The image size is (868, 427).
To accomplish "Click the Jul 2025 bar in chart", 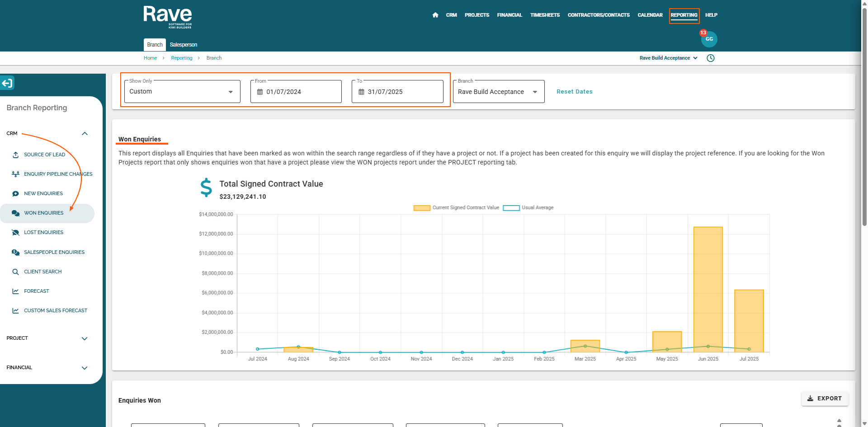I will 749,321.
